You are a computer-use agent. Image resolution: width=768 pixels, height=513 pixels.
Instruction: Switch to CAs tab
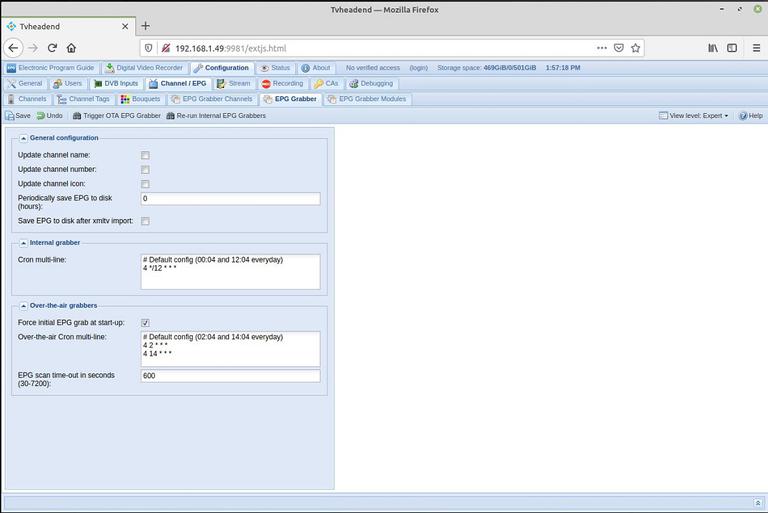(x=326, y=84)
